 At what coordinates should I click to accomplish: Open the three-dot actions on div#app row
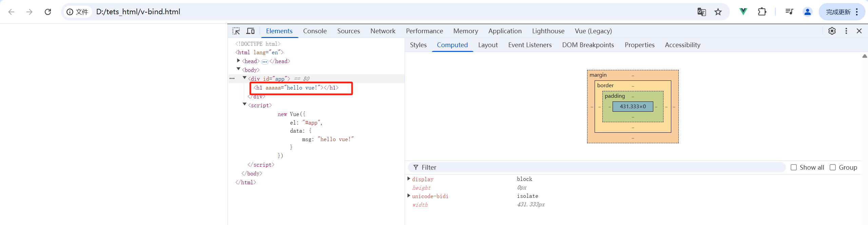[232, 78]
